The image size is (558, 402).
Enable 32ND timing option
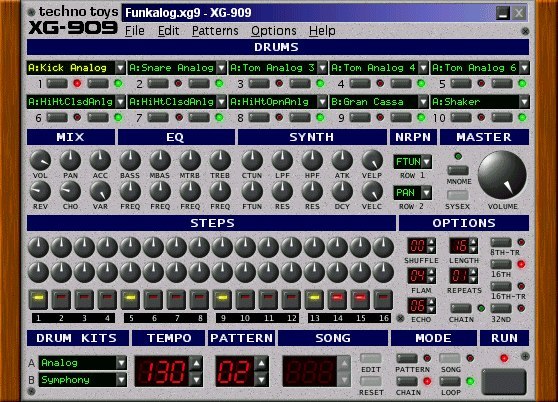(501, 308)
